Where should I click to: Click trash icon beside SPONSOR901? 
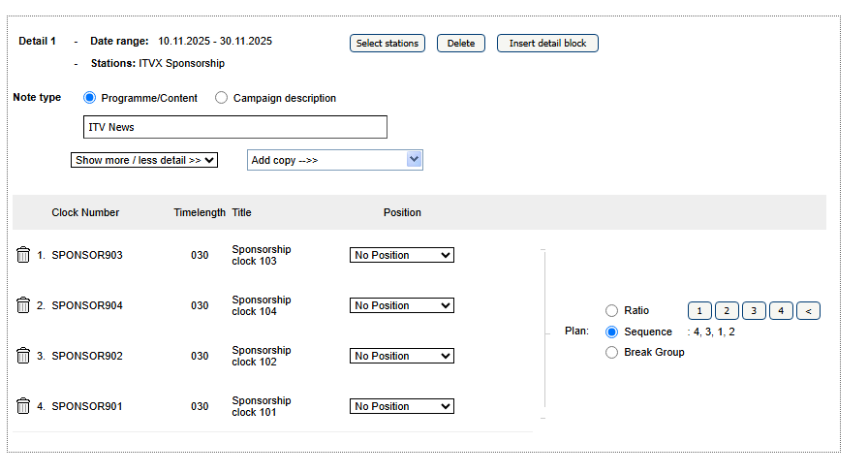click(x=23, y=406)
